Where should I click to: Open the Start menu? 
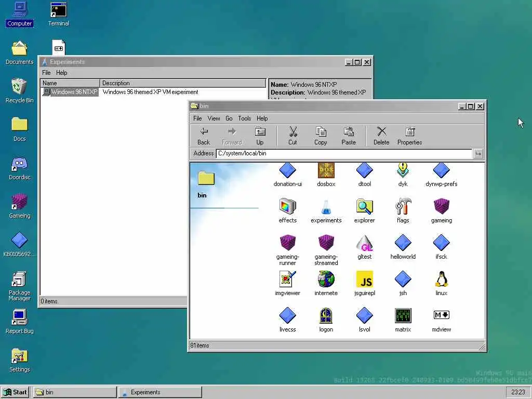click(x=16, y=392)
